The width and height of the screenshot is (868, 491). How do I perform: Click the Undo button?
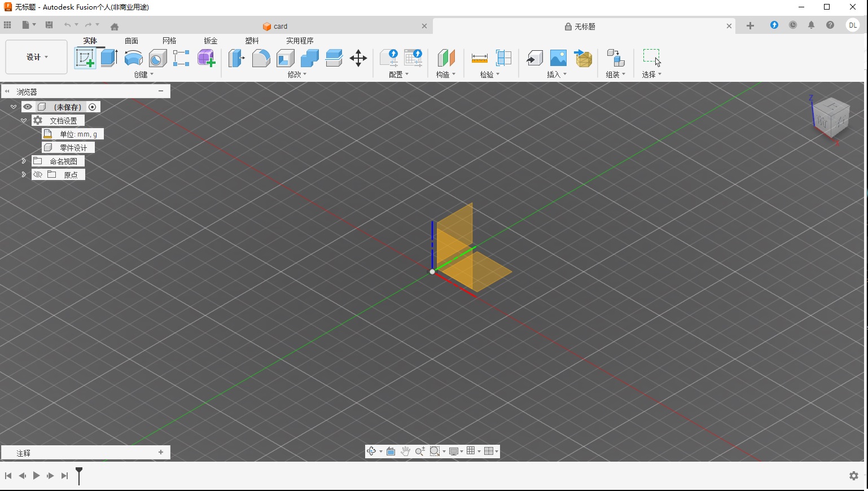tap(68, 25)
